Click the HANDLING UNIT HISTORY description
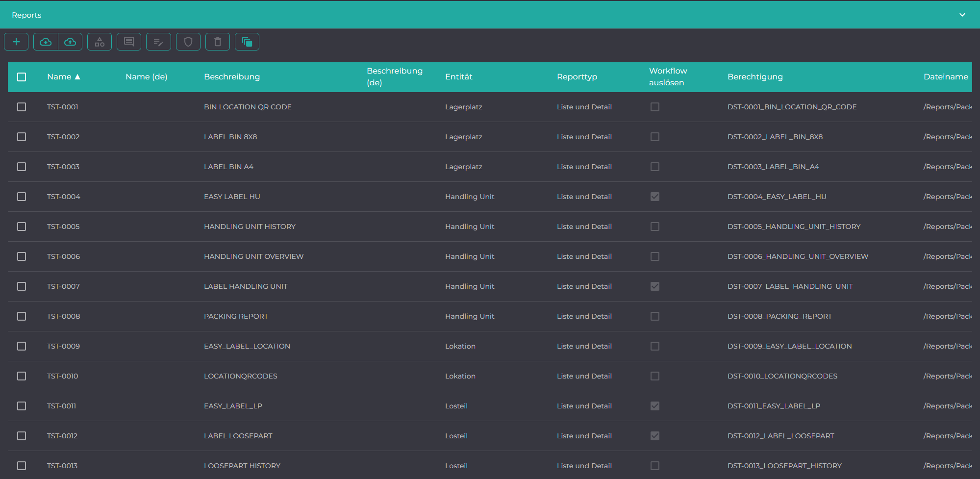980x479 pixels. coord(250,227)
